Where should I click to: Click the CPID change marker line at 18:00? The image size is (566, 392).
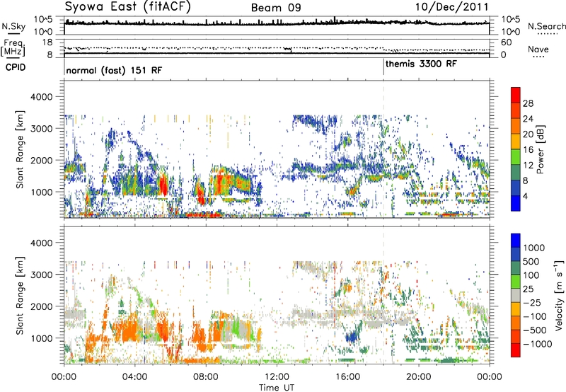click(x=383, y=67)
